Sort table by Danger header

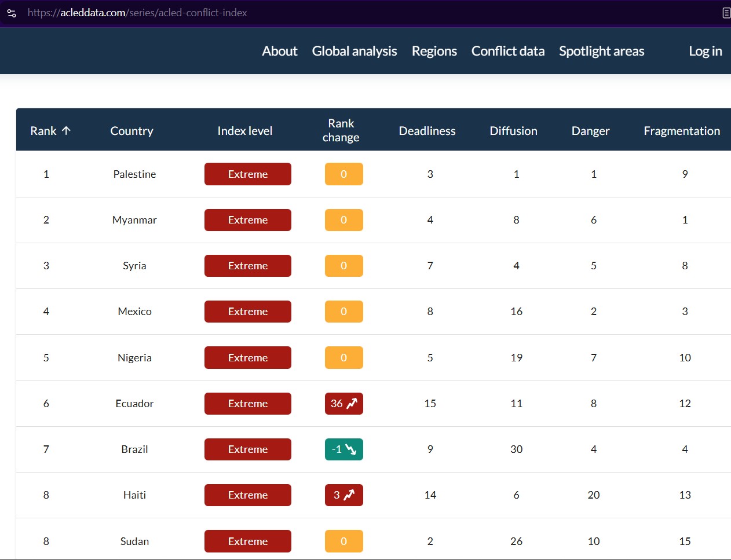click(591, 131)
